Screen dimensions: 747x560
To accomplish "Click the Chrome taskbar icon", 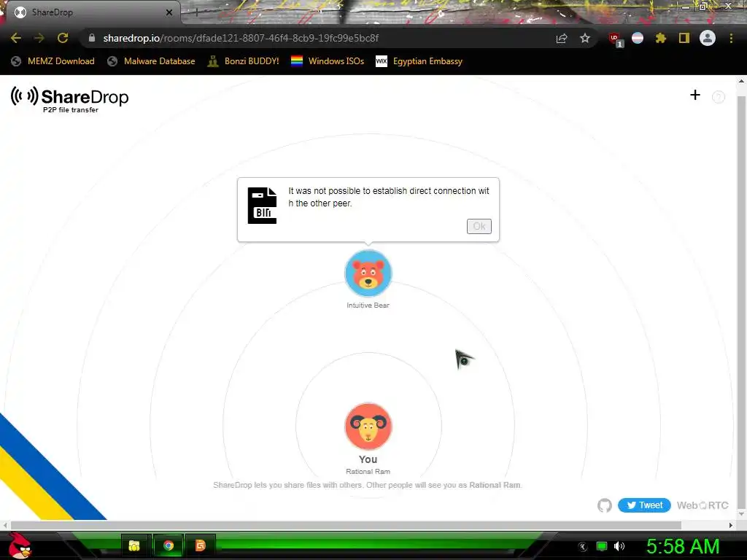I will click(169, 545).
